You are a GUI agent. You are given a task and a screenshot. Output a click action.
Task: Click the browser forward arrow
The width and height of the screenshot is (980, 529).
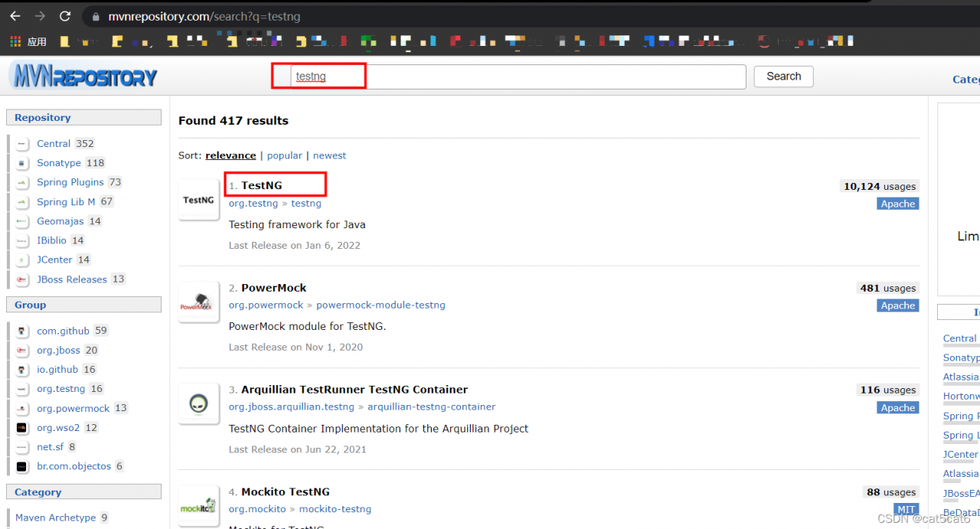click(x=40, y=16)
